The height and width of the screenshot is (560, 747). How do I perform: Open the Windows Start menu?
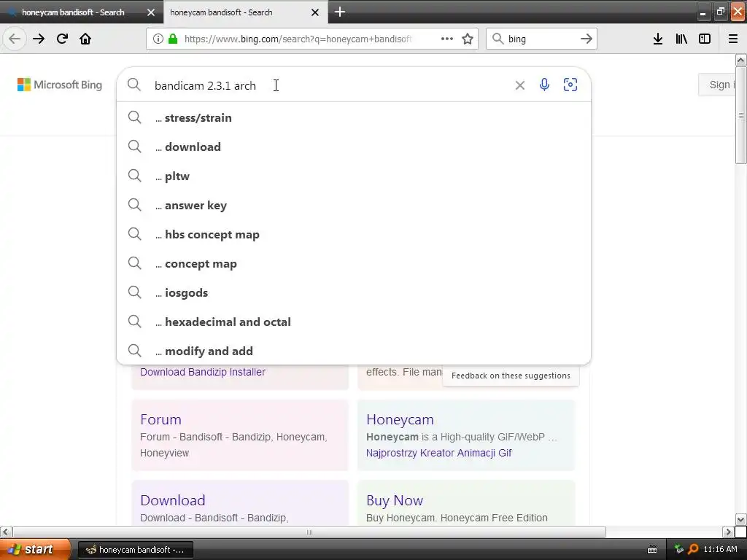point(35,549)
